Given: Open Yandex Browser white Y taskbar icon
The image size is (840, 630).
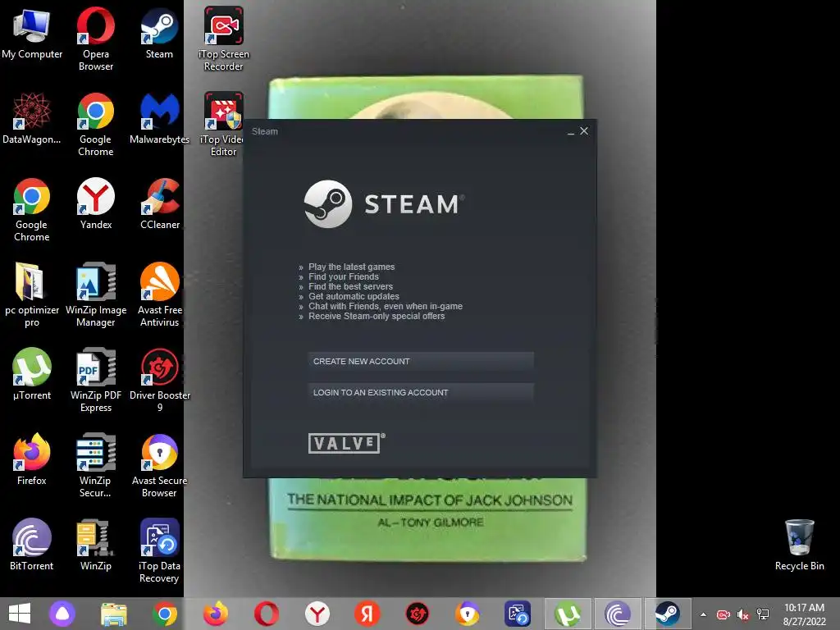Looking at the screenshot, I should click(x=317, y=614).
